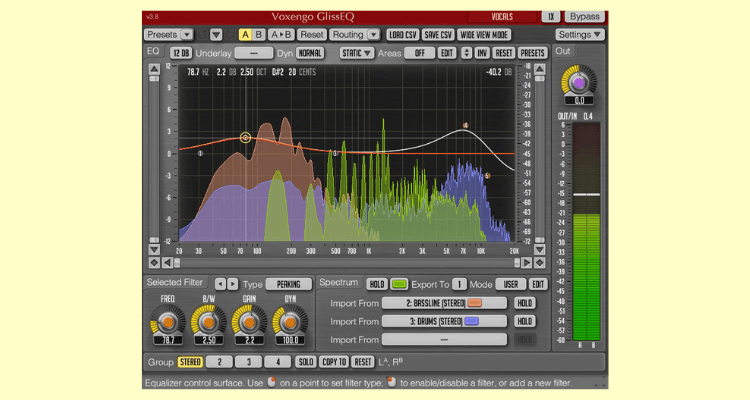Click the FREQ knob
Image resolution: width=750 pixels, height=400 pixels.
(167, 323)
